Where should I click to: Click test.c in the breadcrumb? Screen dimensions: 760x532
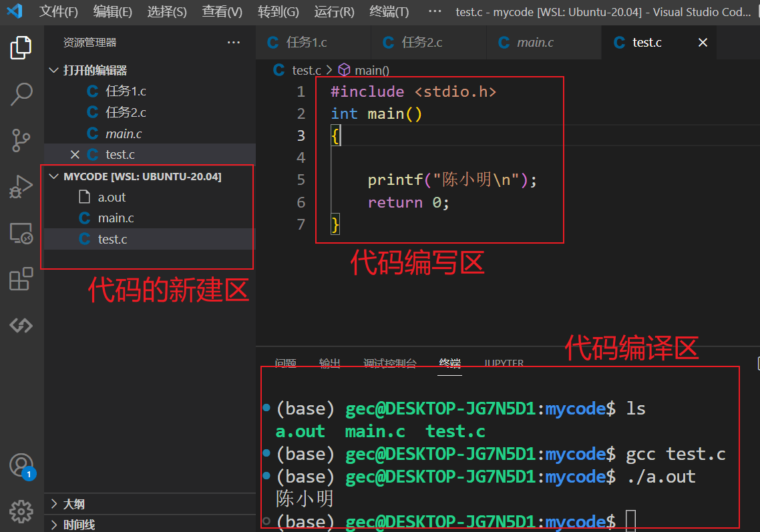pyautogui.click(x=307, y=71)
